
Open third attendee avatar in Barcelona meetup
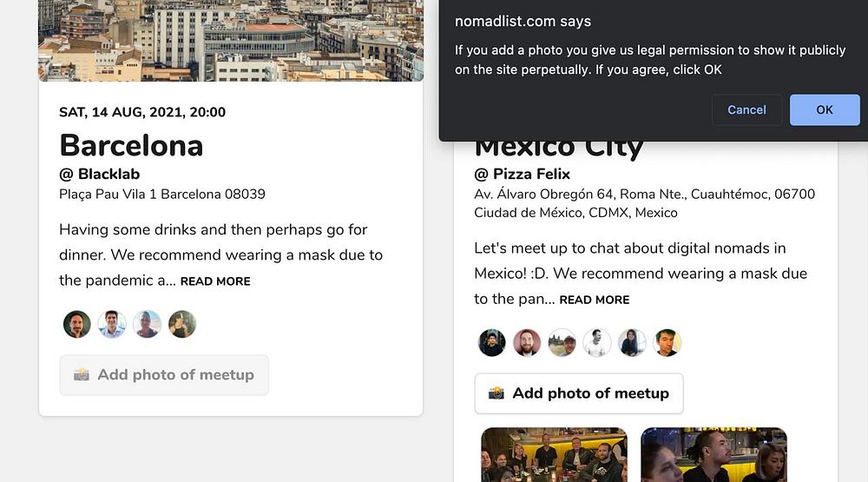tap(148, 324)
